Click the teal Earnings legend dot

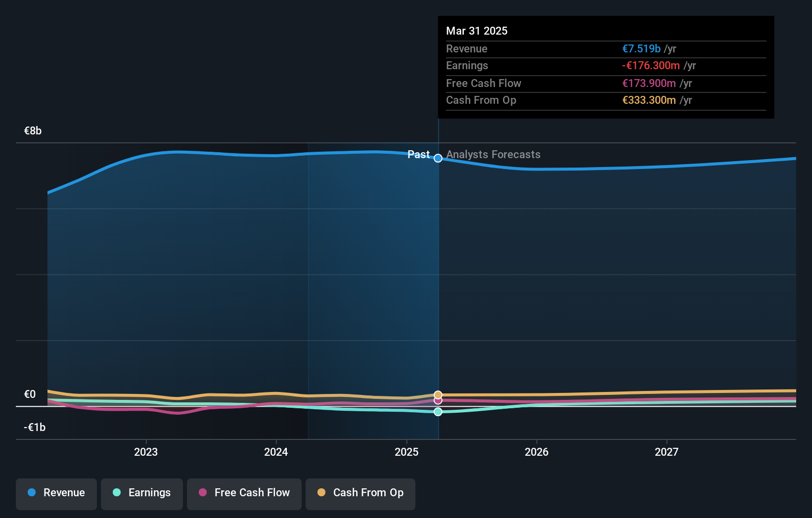tap(117, 492)
